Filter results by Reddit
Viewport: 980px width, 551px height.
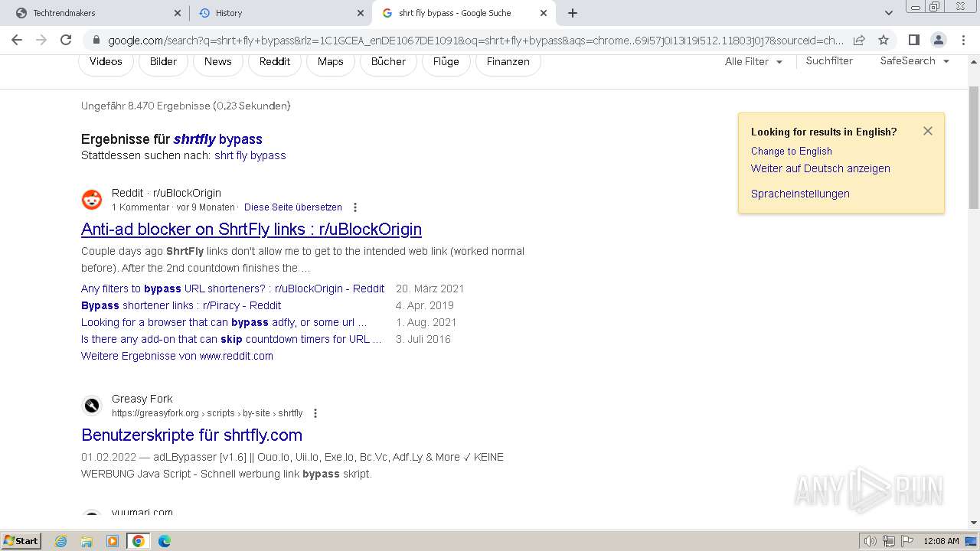pyautogui.click(x=275, y=61)
